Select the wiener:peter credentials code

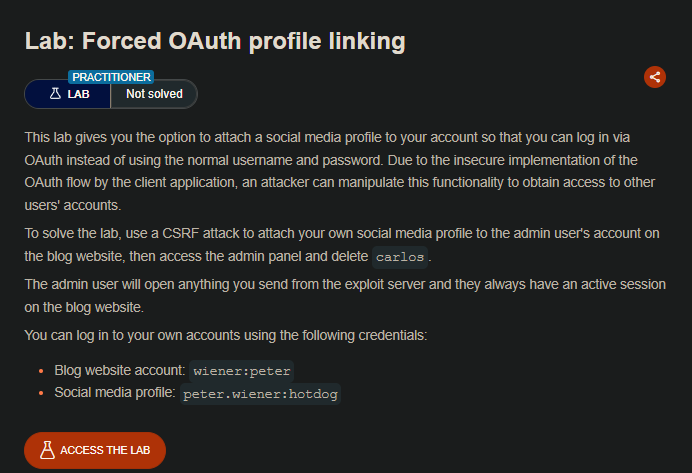[242, 370]
